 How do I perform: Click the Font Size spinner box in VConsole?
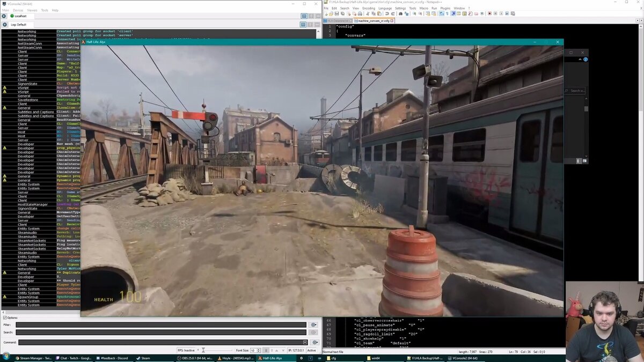coord(255,350)
